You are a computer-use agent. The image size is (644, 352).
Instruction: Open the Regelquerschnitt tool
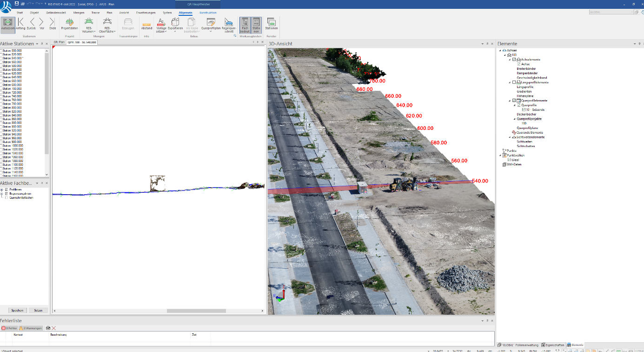(229, 24)
